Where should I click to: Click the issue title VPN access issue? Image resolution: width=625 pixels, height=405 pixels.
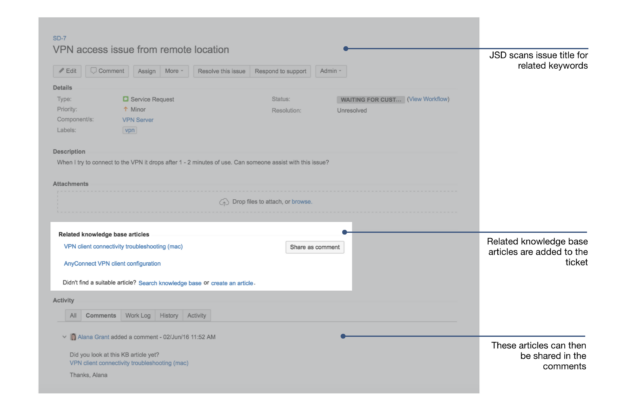[x=141, y=50]
